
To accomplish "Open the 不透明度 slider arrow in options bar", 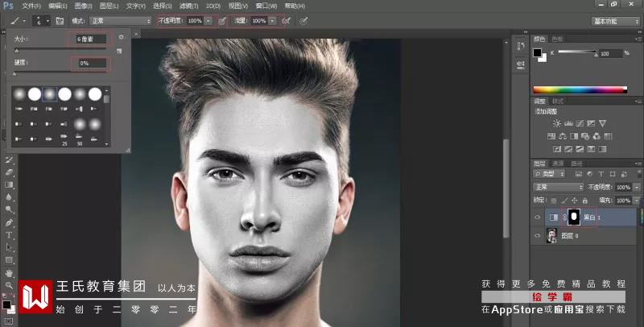I will [208, 21].
